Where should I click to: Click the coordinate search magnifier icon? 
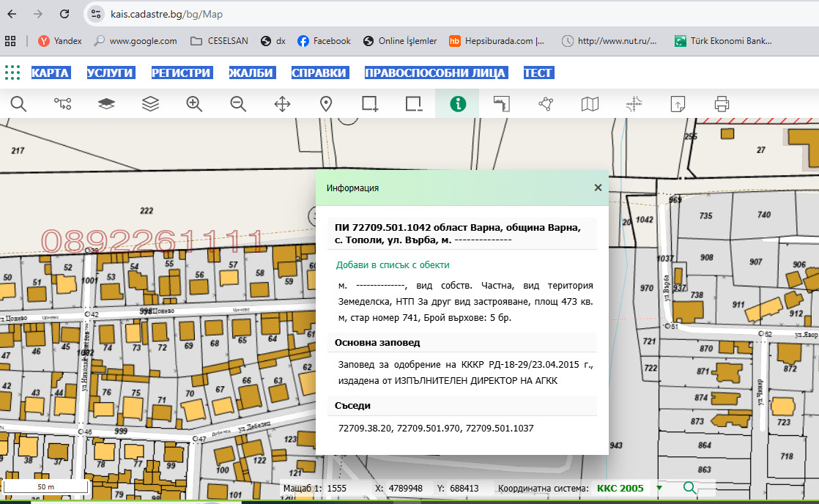tap(689, 488)
